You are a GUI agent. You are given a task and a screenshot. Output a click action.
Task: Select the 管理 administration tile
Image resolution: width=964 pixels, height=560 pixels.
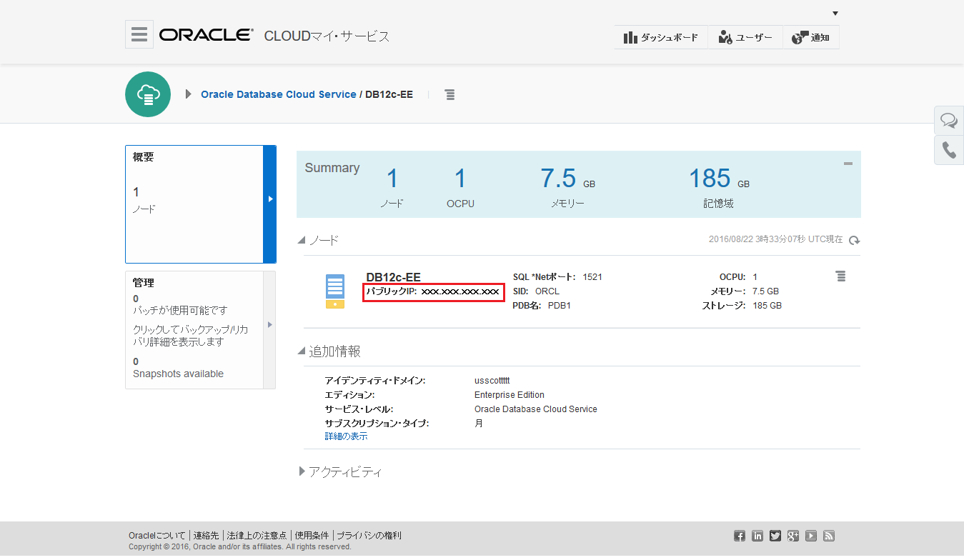(194, 330)
